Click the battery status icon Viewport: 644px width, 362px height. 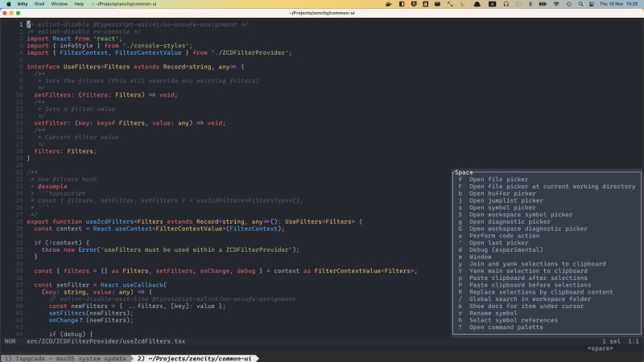click(543, 4)
